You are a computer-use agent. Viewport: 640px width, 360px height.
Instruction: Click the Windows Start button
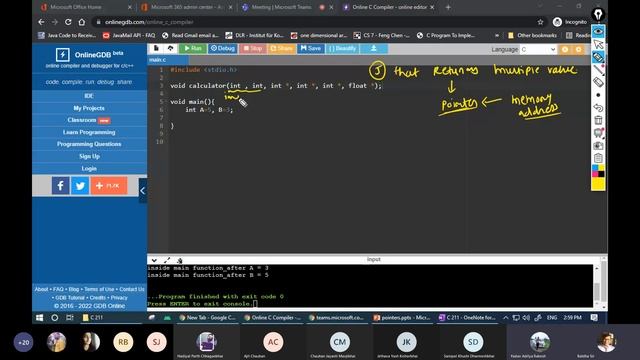[x=40, y=318]
